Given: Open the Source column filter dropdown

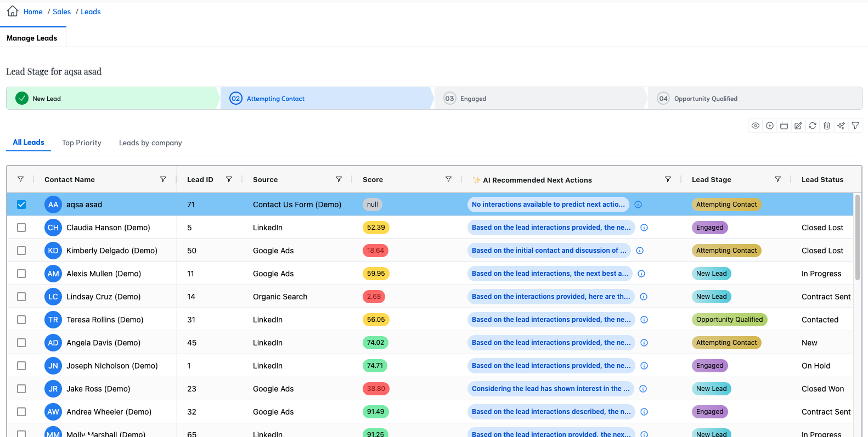Looking at the screenshot, I should (339, 179).
